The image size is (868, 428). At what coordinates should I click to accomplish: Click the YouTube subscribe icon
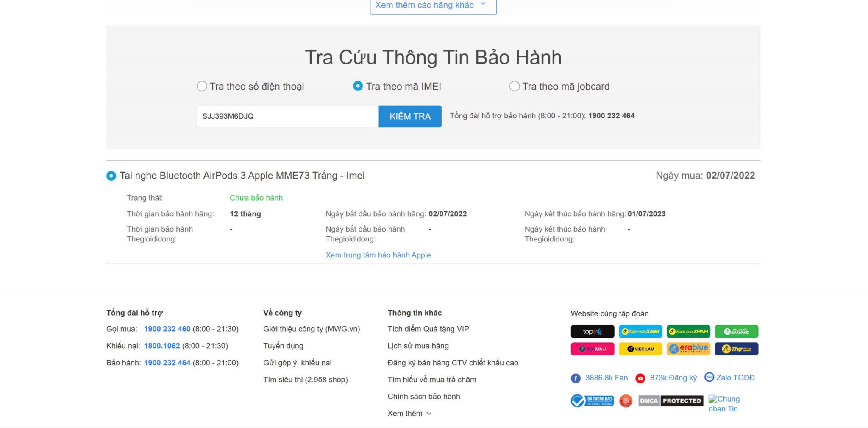coord(640,378)
